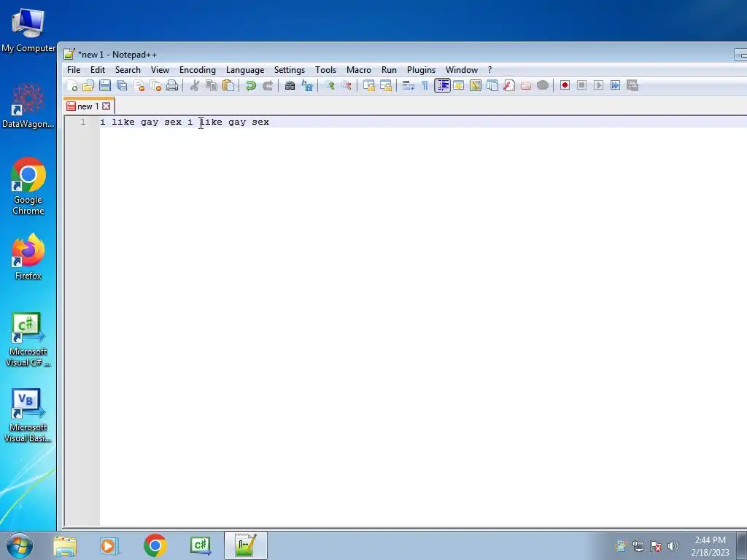Open the Language menu
Screen dimensions: 747x560
click(245, 70)
